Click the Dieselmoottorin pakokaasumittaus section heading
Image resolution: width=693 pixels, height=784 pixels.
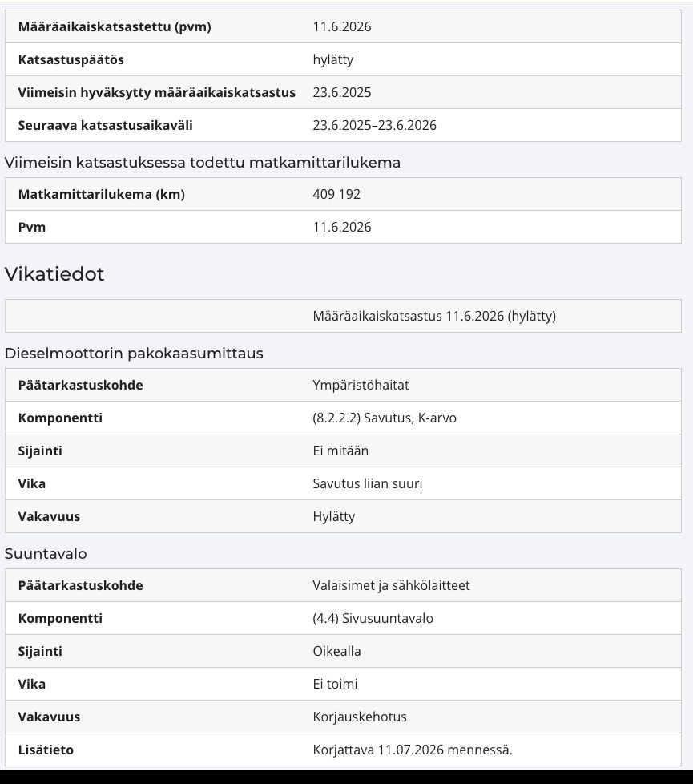point(134,353)
